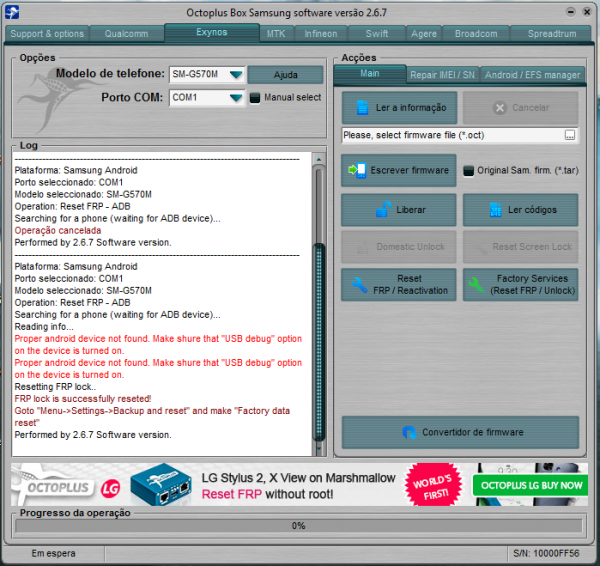
Task: Click the phone-arrow icon on Escrever firmware
Action: click(x=357, y=170)
